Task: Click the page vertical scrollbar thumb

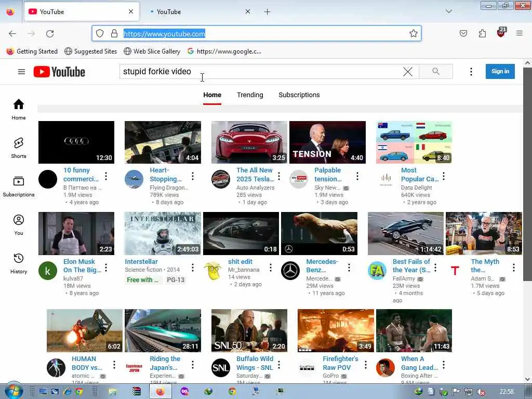Action: click(x=527, y=174)
